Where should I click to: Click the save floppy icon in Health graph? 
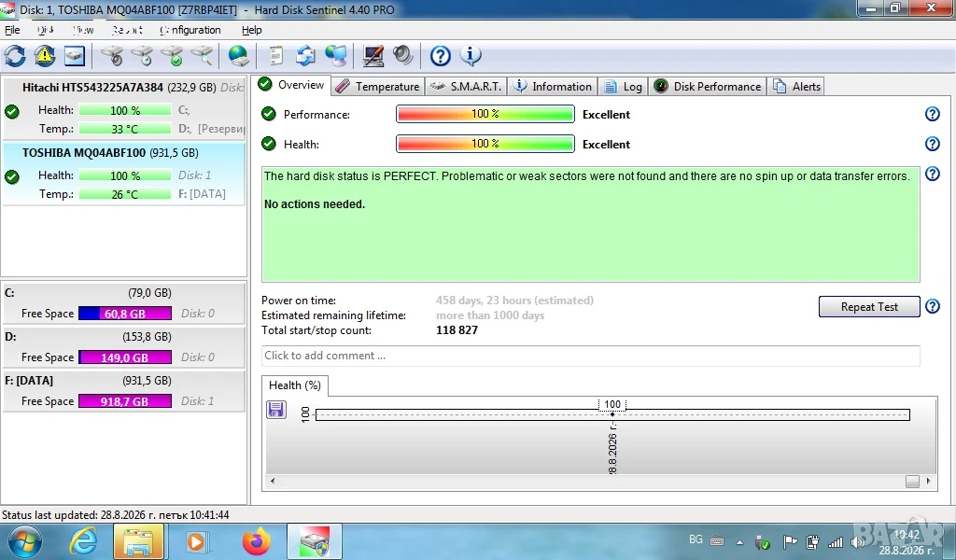pyautogui.click(x=276, y=410)
